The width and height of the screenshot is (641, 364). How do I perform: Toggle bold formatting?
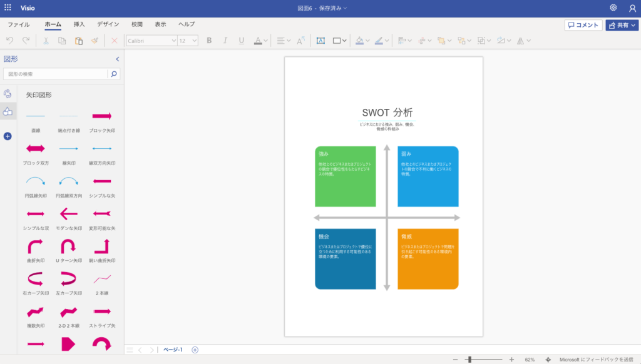(x=209, y=41)
